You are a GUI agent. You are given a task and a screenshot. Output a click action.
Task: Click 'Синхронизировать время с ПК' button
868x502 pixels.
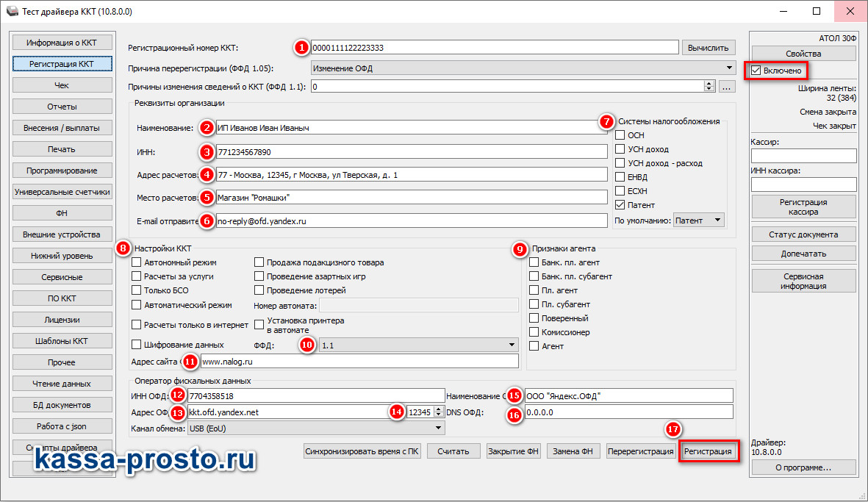point(362,451)
